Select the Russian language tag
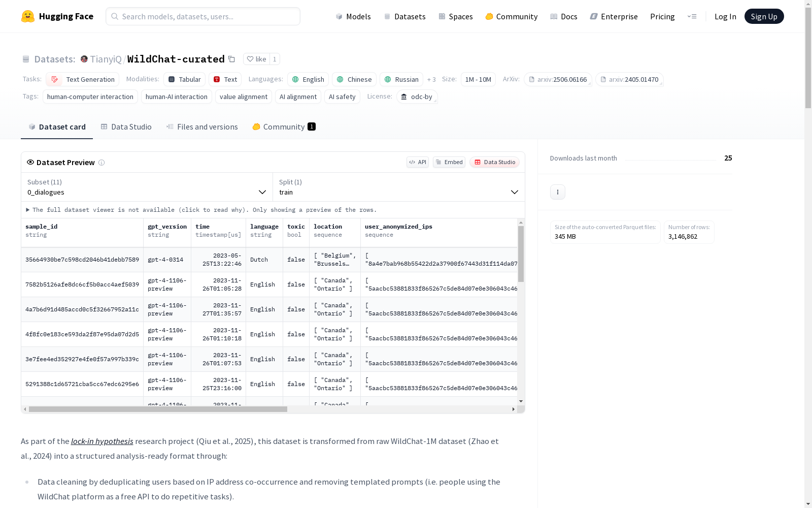The image size is (812, 508). (401, 79)
